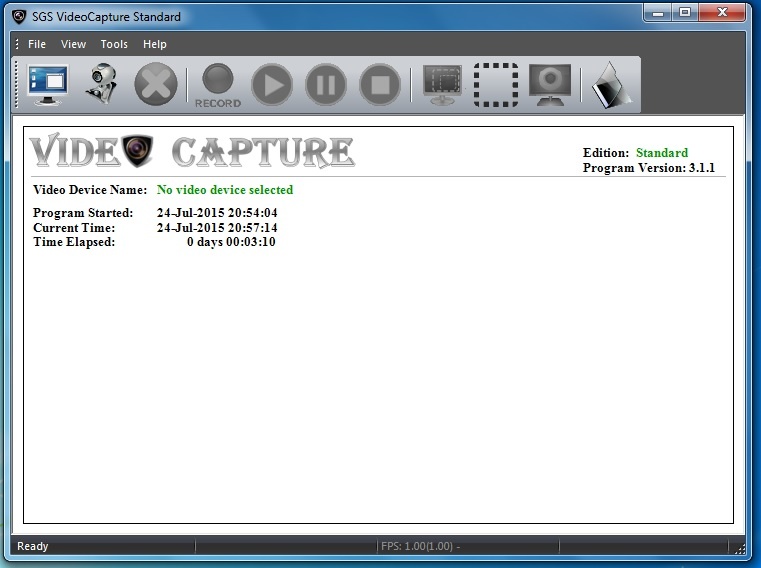Click the Program Started value 24-Jul-2015 20:54:04
761x568 pixels.
click(217, 213)
